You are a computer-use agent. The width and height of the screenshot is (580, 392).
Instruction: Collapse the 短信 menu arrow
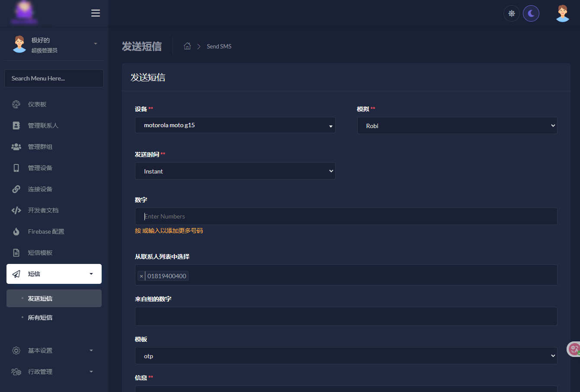click(91, 274)
